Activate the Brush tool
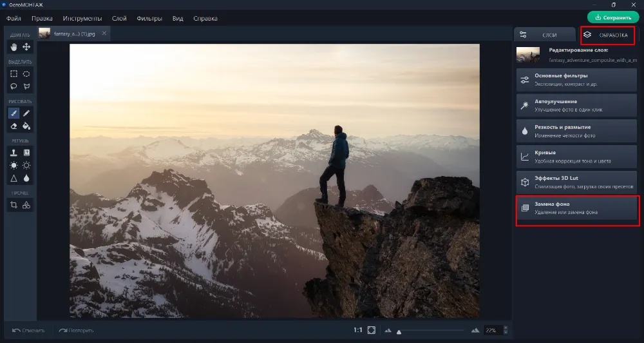The image size is (644, 343). coord(14,113)
